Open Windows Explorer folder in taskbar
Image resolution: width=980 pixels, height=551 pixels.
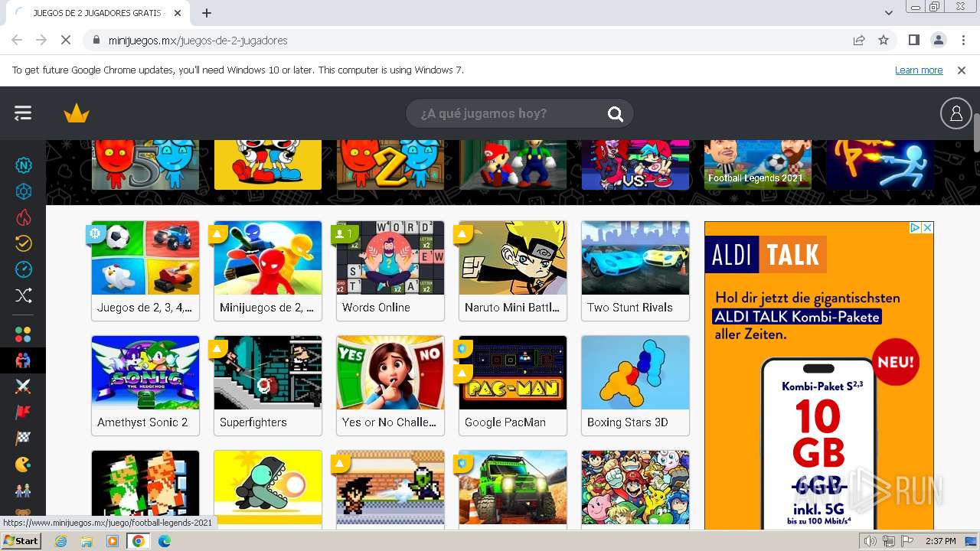[87, 541]
